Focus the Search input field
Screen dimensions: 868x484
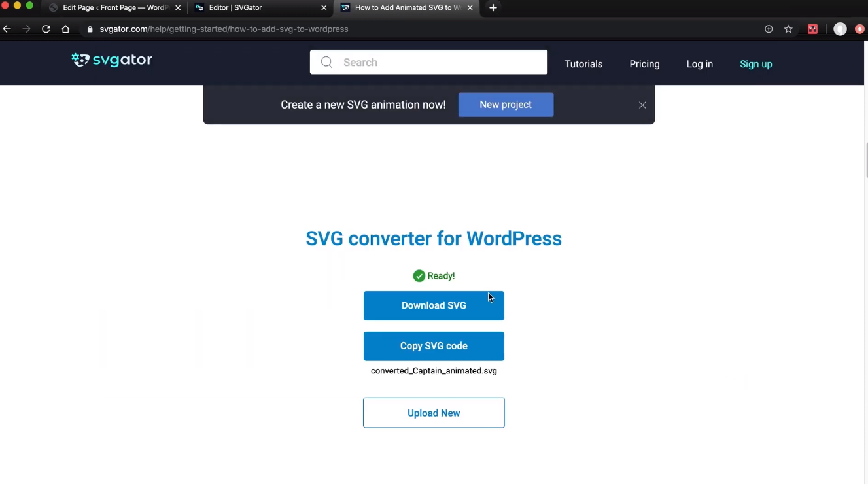[x=428, y=62]
